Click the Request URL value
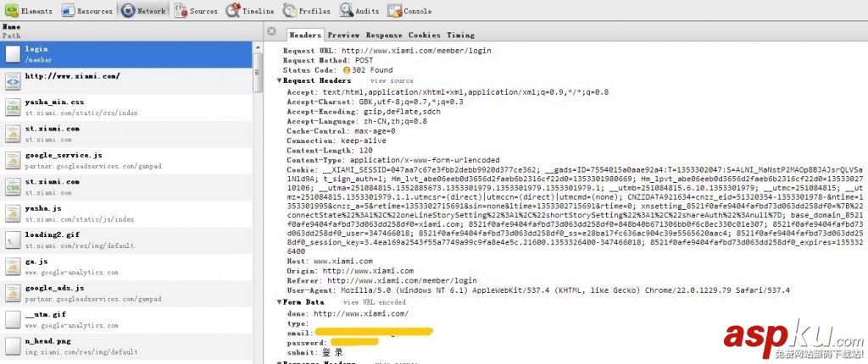 pyautogui.click(x=415, y=50)
